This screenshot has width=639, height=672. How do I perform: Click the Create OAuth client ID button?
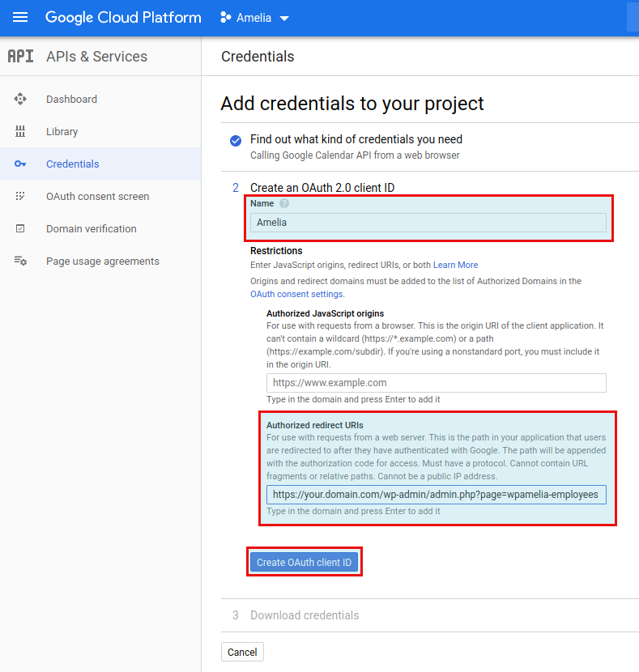(304, 562)
